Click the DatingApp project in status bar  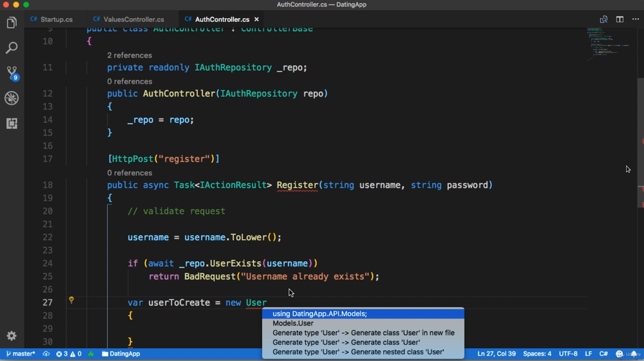121,354
